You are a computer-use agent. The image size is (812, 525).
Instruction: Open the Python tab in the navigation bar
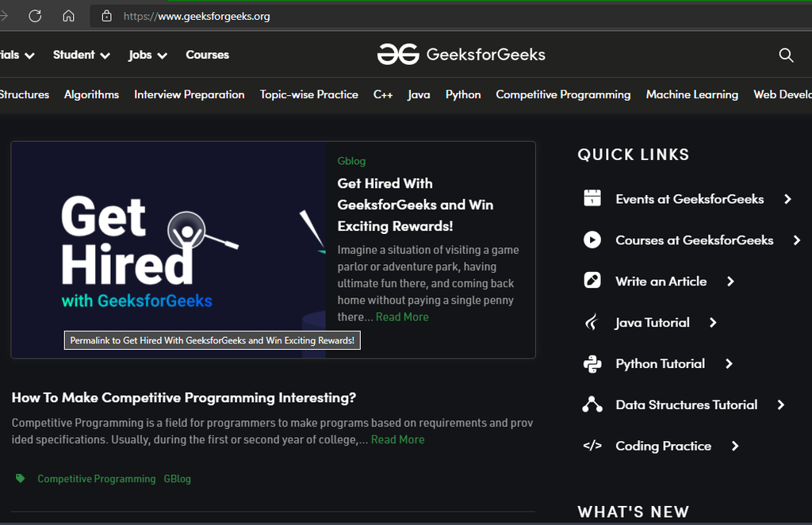(x=463, y=94)
